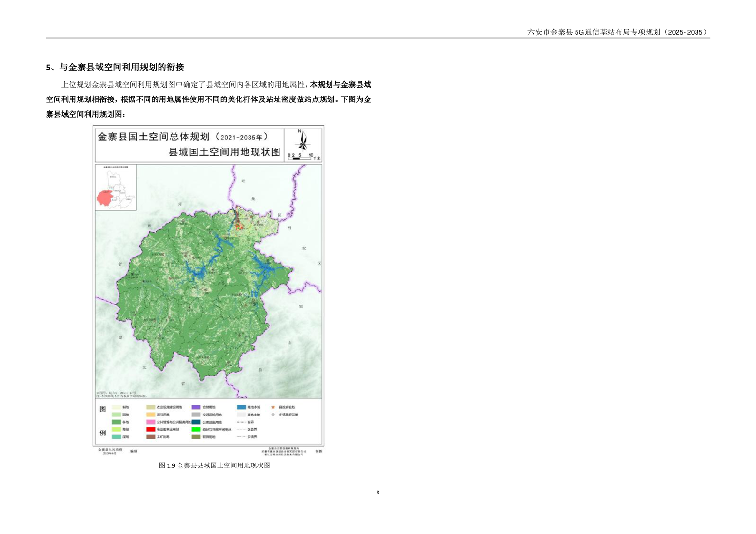Click the light green 园地 legend swatch
The width and height of the screenshot is (756, 534).
(x=116, y=415)
